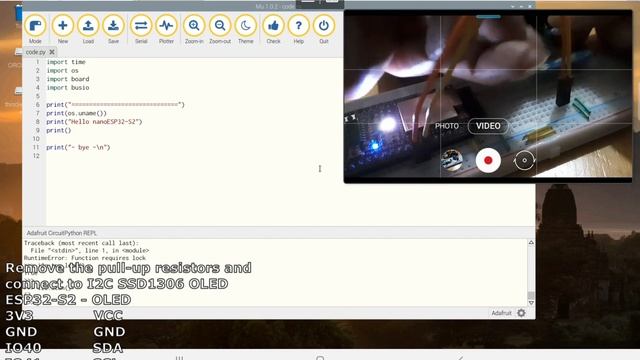The image size is (640, 360).
Task: Start recording with the red record button
Action: [488, 160]
